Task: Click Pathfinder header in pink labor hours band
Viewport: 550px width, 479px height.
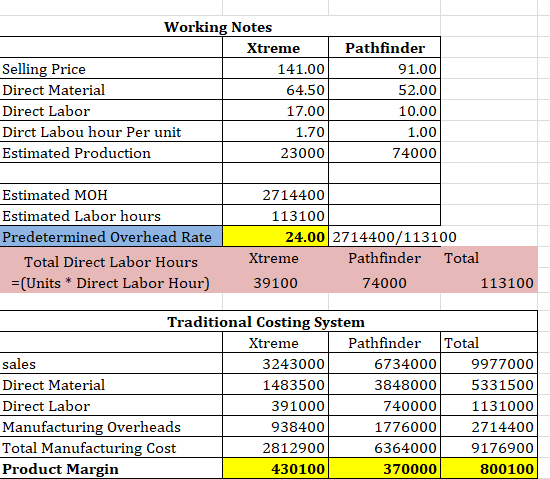Action: 384,258
